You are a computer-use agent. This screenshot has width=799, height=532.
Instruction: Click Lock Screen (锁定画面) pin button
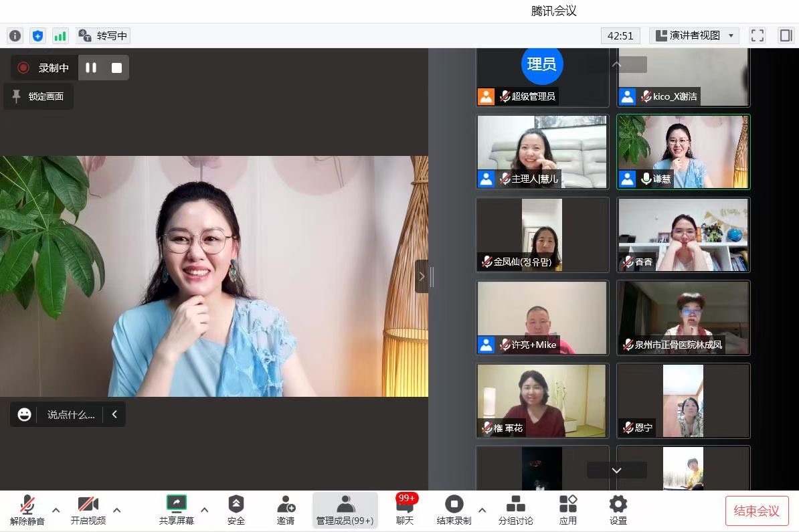point(38,96)
